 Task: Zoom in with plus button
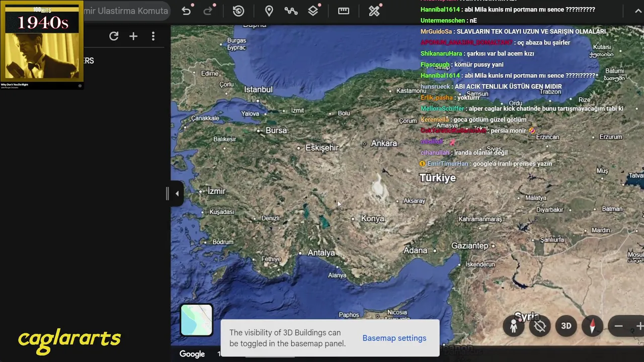(639, 326)
